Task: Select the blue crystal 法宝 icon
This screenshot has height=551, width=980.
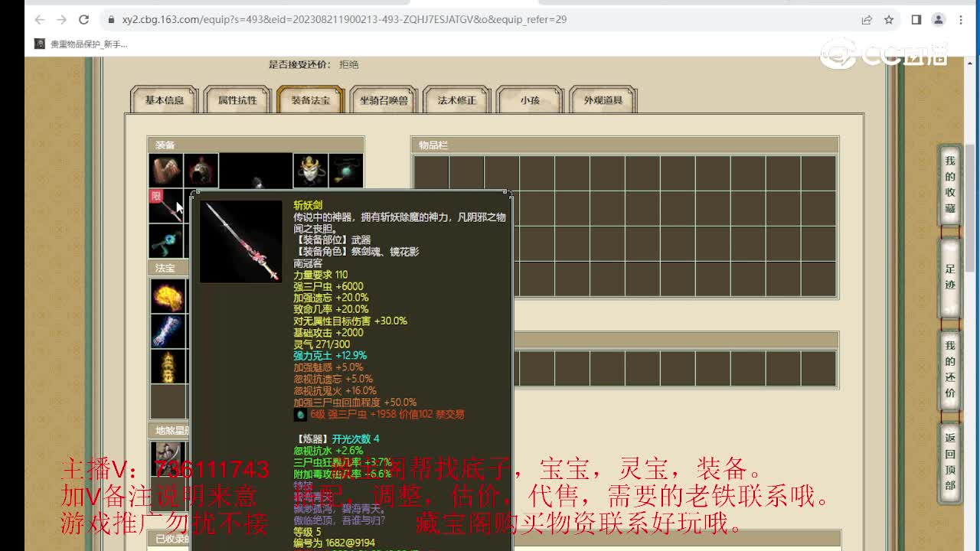Action: pyautogui.click(x=168, y=331)
